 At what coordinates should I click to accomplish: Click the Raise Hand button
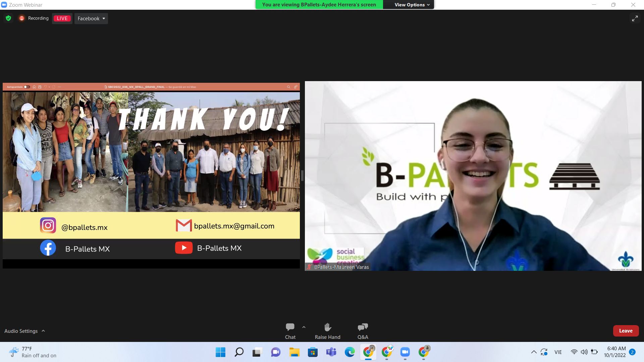[328, 331]
